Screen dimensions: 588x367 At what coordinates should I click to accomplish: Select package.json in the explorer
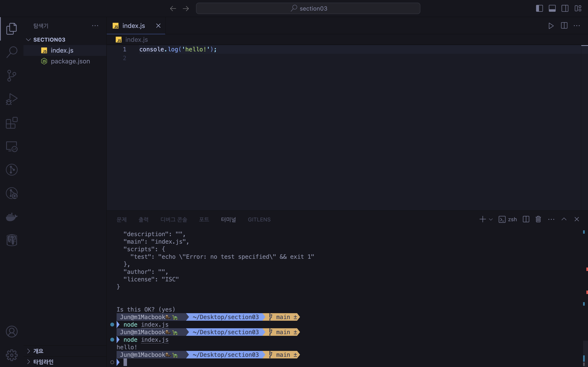(x=70, y=61)
